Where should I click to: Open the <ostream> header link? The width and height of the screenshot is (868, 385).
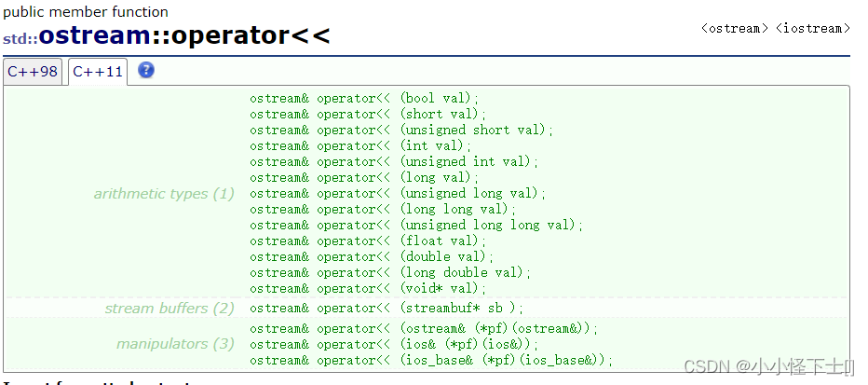point(734,29)
